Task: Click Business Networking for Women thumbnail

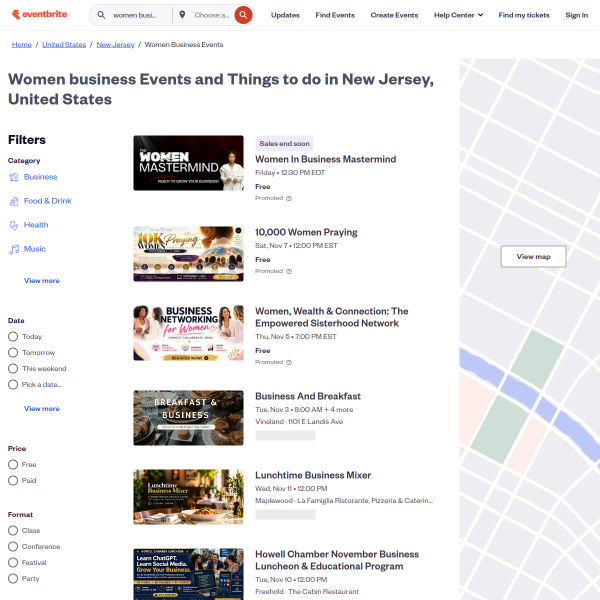Action: [x=188, y=333]
